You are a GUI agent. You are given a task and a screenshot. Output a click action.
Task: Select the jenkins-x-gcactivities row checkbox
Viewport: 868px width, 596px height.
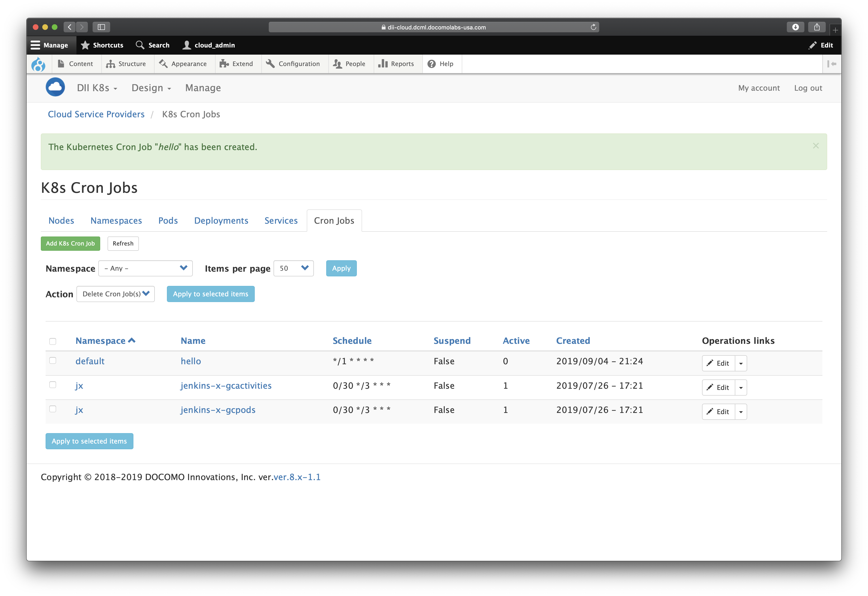point(53,385)
